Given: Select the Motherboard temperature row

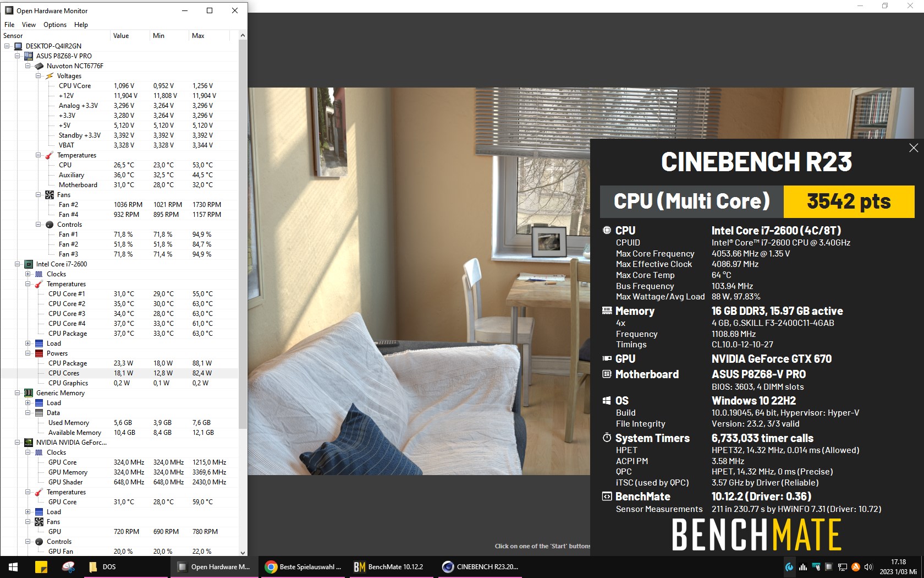Looking at the screenshot, I should [x=119, y=185].
